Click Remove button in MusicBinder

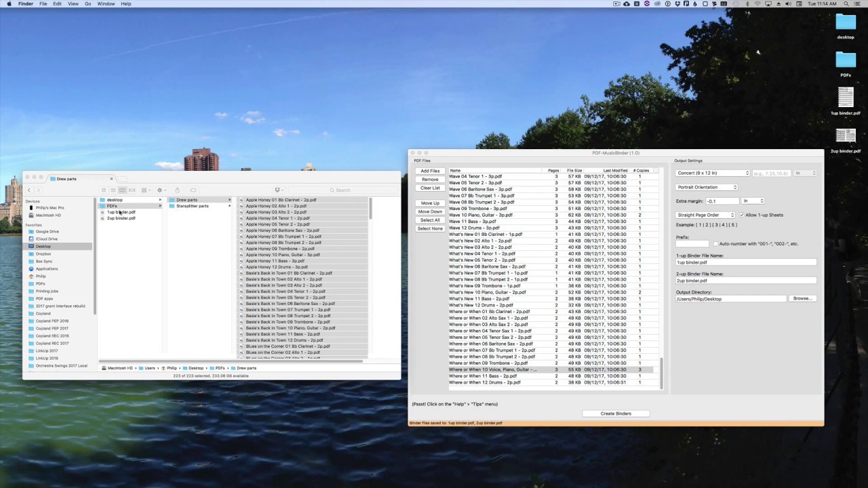tap(430, 180)
